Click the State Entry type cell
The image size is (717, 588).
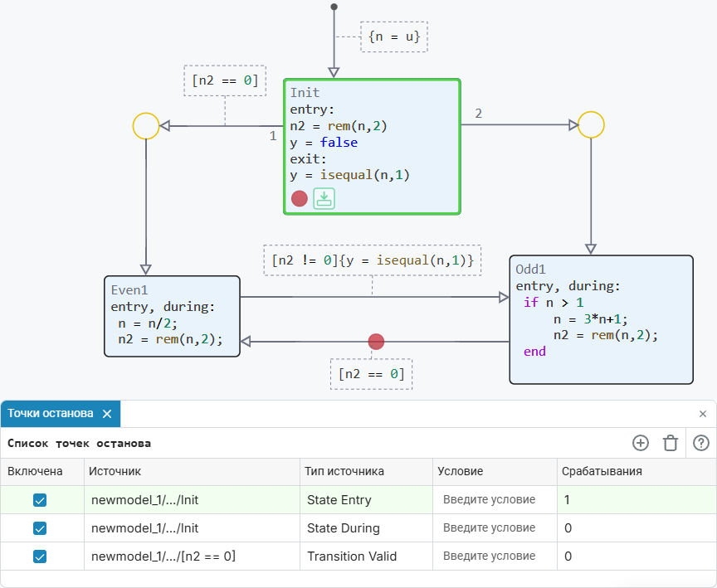coord(366,500)
